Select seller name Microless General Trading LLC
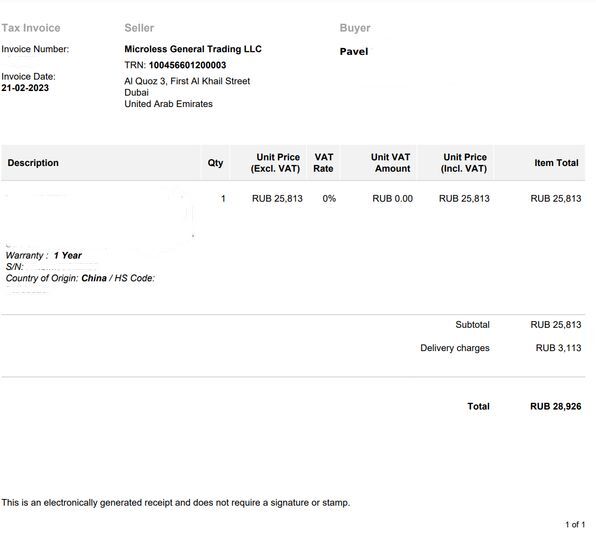Screen dimensions: 596x545 click(193, 49)
